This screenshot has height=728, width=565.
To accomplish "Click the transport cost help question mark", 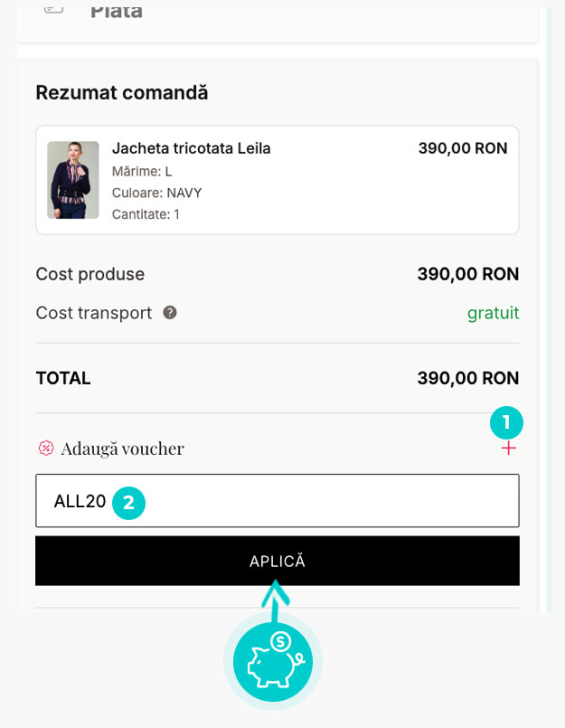I will click(x=170, y=313).
